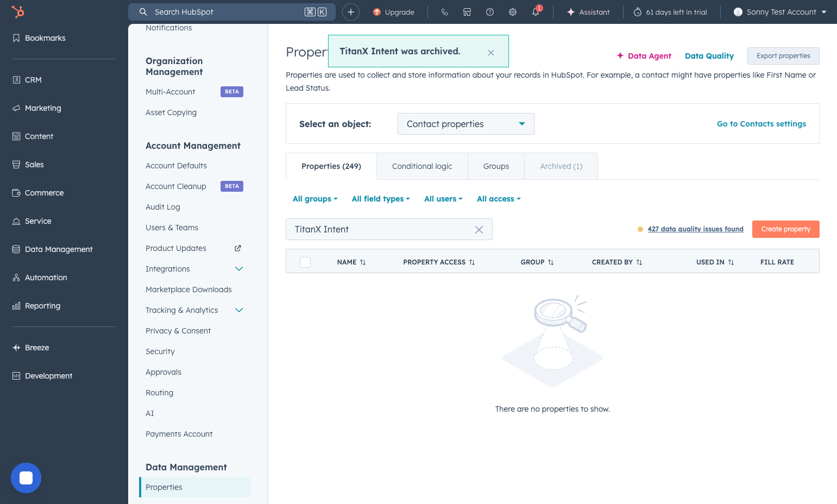Open the settings gear icon
Viewport: 837px width, 504px height.
513,12
